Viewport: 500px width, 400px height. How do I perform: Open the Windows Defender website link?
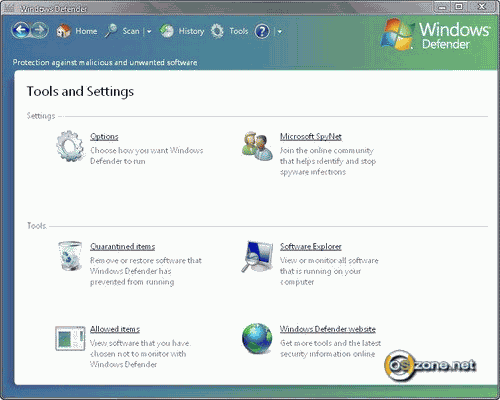coord(328,329)
